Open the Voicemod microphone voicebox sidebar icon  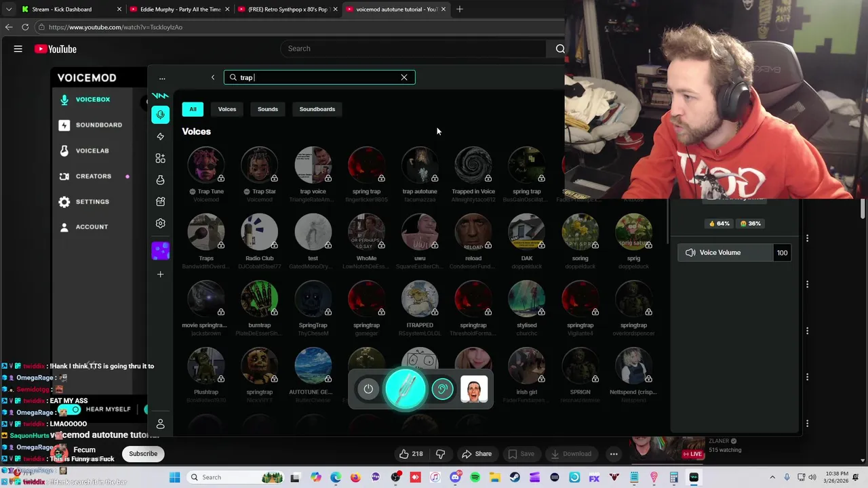point(160,115)
